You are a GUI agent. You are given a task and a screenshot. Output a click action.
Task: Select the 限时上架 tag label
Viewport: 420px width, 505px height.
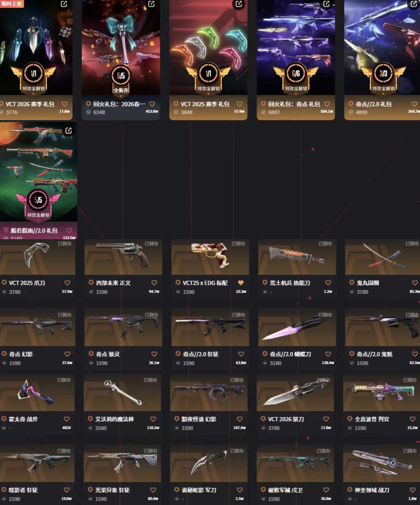pyautogui.click(x=11, y=4)
